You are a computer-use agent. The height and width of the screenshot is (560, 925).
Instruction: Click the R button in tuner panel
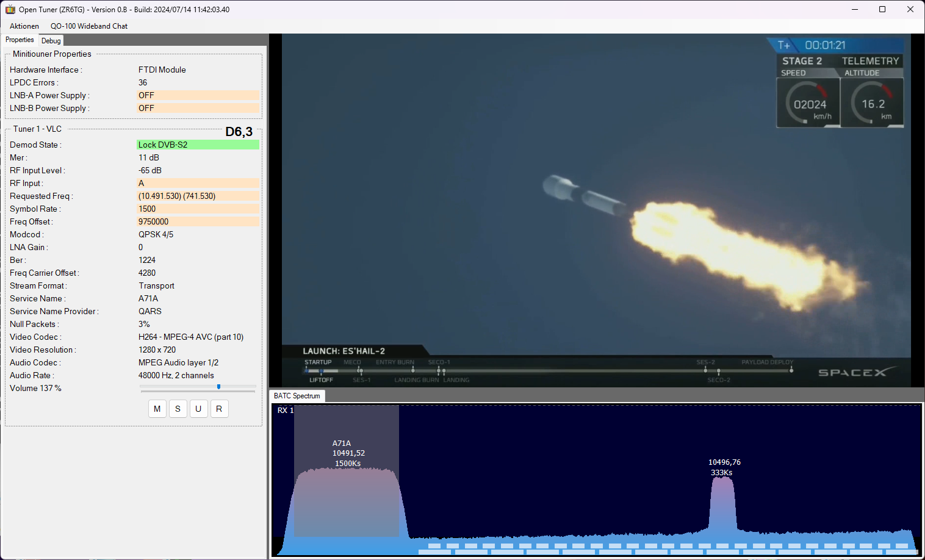[x=219, y=409]
